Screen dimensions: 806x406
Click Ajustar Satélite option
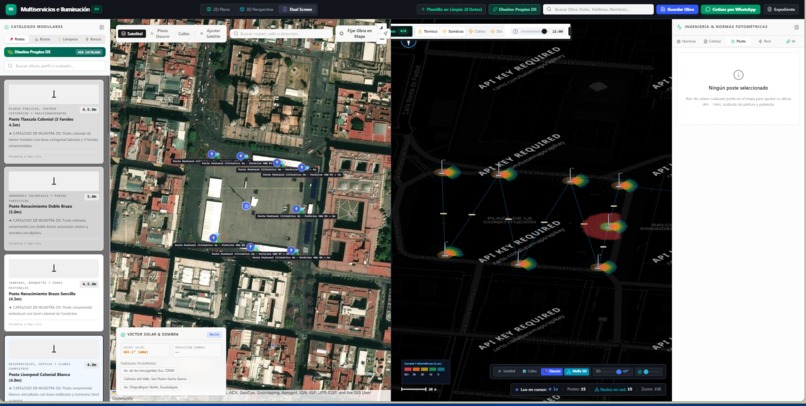pyautogui.click(x=211, y=33)
